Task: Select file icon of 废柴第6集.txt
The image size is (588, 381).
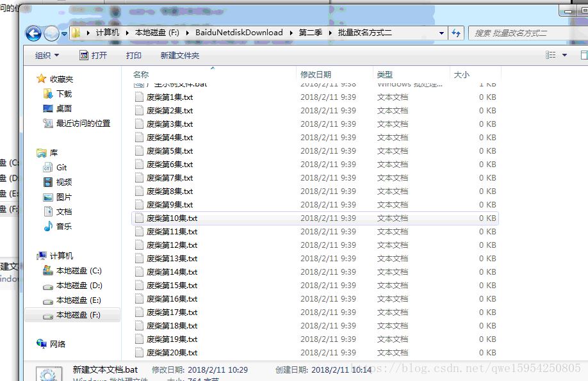Action: pyautogui.click(x=139, y=165)
